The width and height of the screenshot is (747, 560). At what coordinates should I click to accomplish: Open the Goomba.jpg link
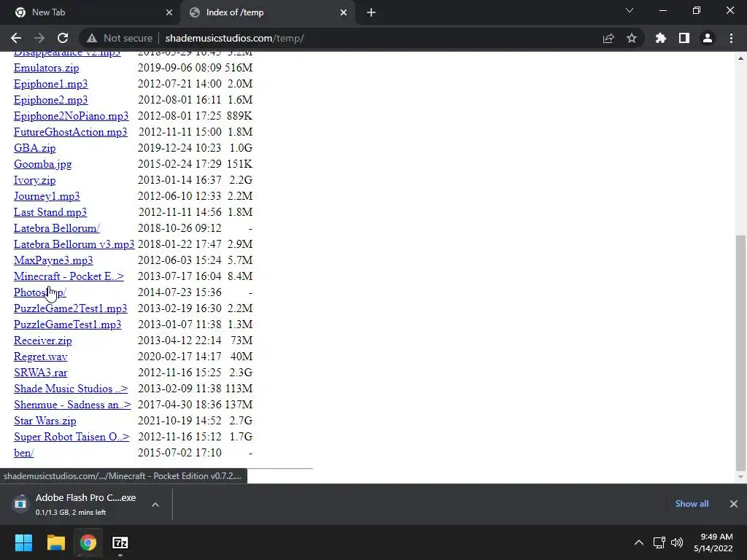point(42,164)
